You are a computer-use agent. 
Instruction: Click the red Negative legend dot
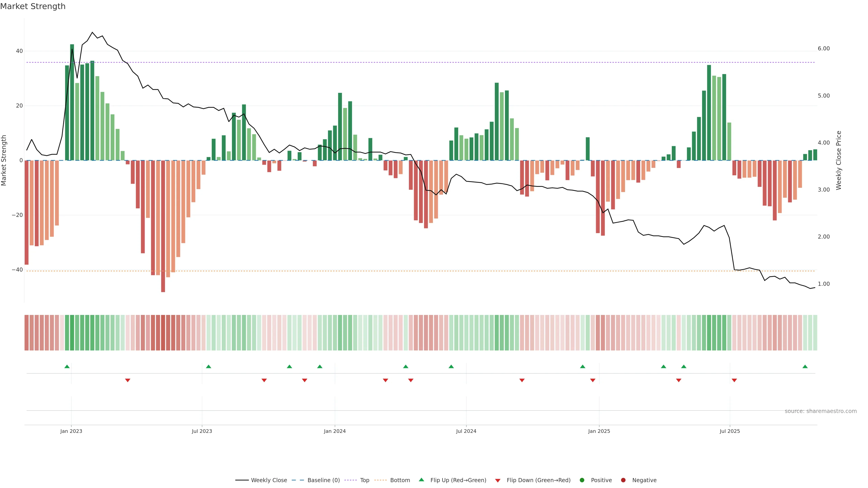pos(623,480)
